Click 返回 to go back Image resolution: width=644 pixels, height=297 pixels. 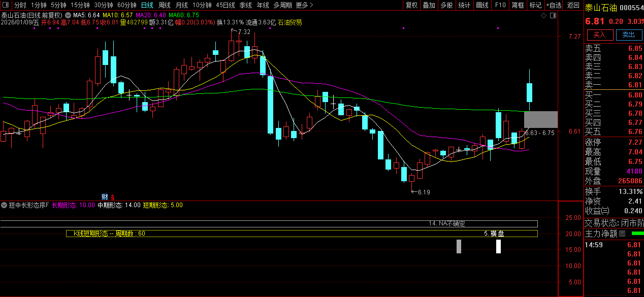[573, 5]
